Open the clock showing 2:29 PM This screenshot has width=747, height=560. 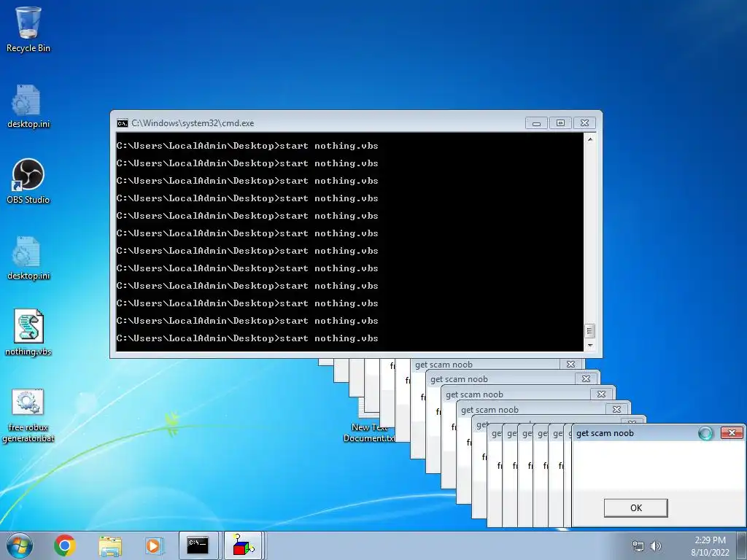(x=710, y=545)
